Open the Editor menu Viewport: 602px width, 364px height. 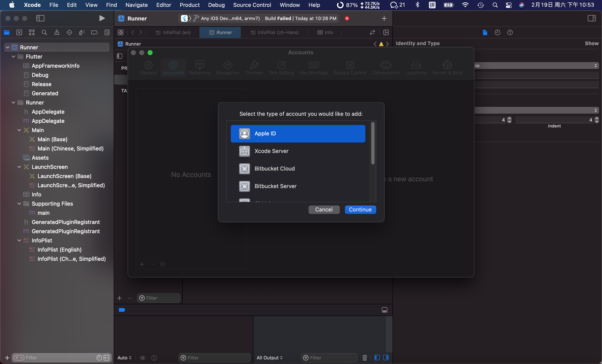[x=163, y=5]
